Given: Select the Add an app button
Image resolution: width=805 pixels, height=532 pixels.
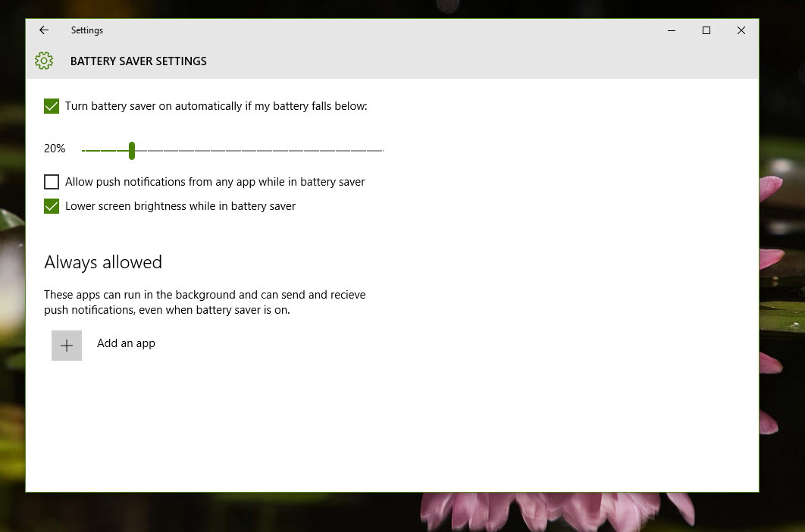Looking at the screenshot, I should (126, 343).
